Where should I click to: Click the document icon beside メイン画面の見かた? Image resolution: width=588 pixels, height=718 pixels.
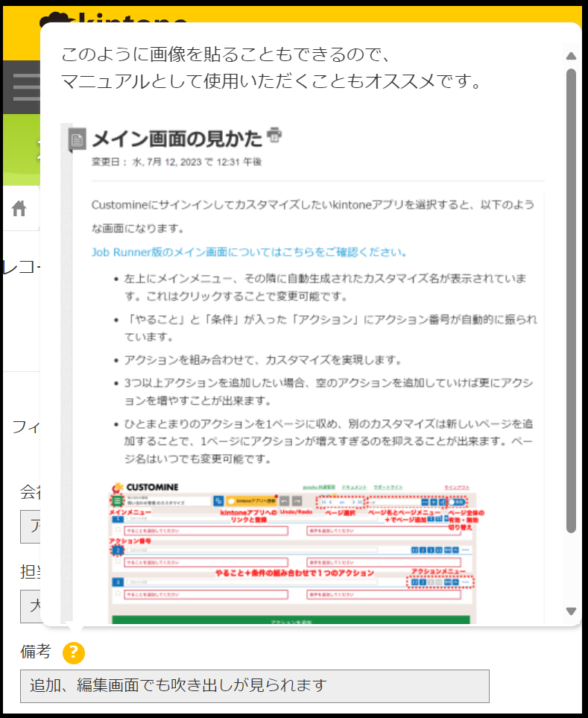coord(78,139)
